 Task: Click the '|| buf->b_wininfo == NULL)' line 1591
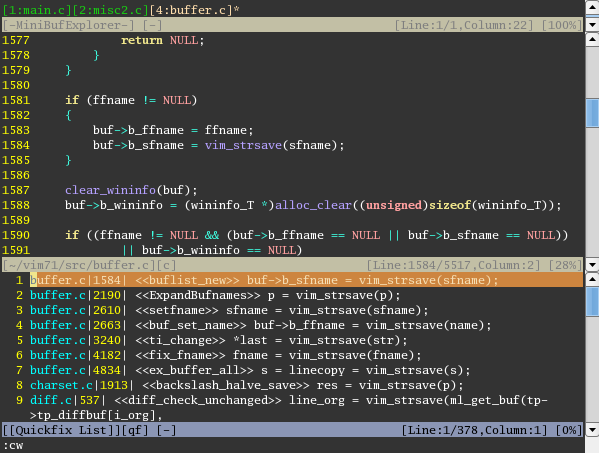212,250
